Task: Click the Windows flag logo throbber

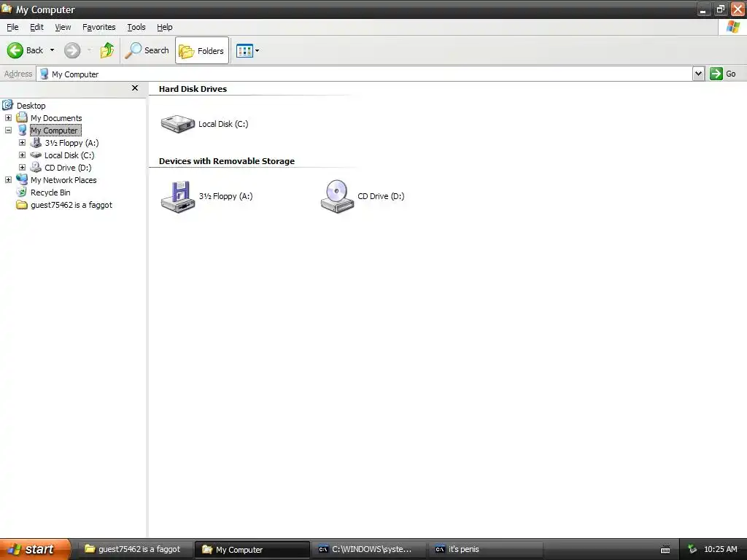Action: 732,27
